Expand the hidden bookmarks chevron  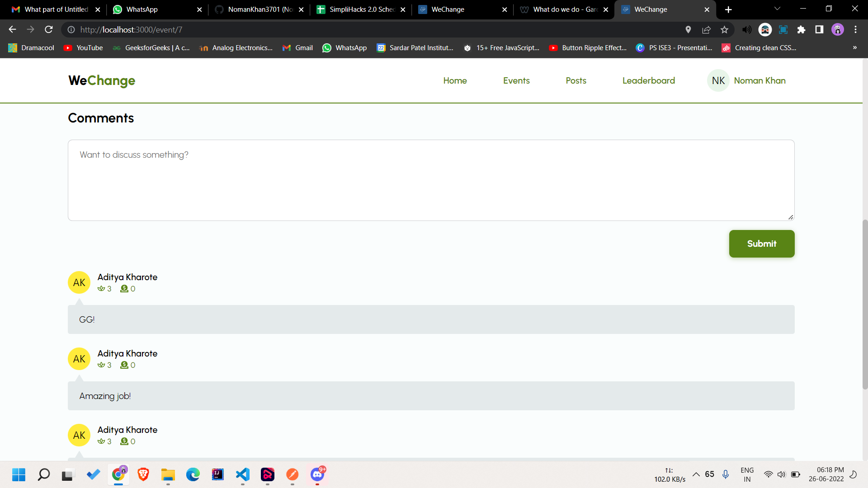[854, 47]
